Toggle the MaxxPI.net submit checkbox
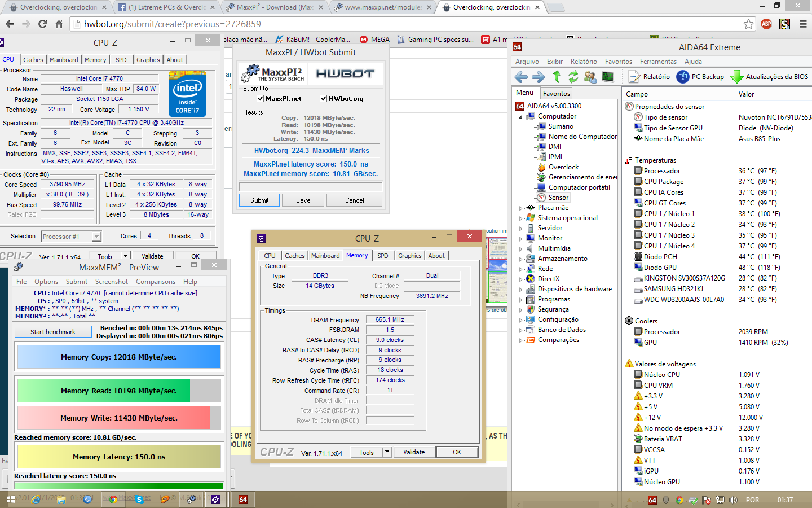Viewport: 812px width, 508px height. 261,99
